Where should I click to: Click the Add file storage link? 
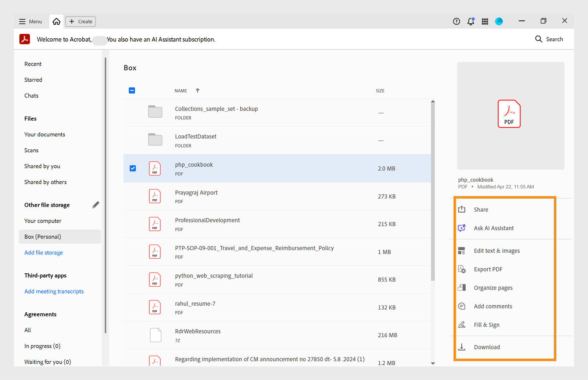pyautogui.click(x=43, y=252)
